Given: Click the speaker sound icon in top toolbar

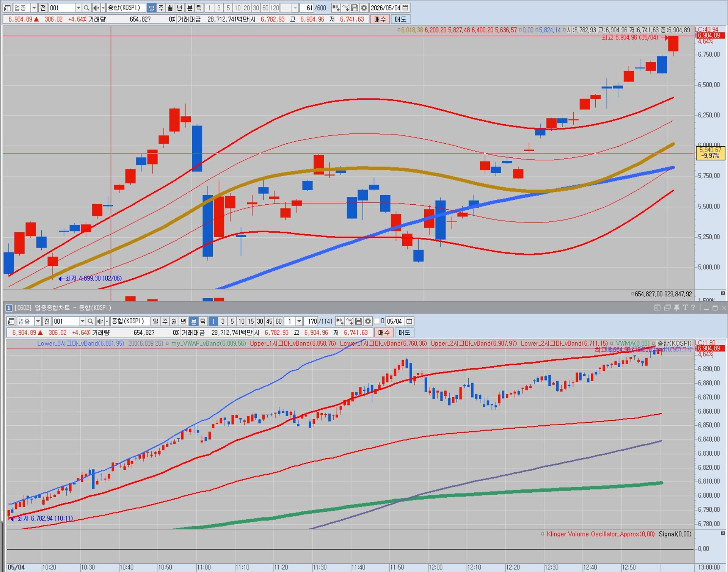Looking at the screenshot, I should [x=96, y=8].
